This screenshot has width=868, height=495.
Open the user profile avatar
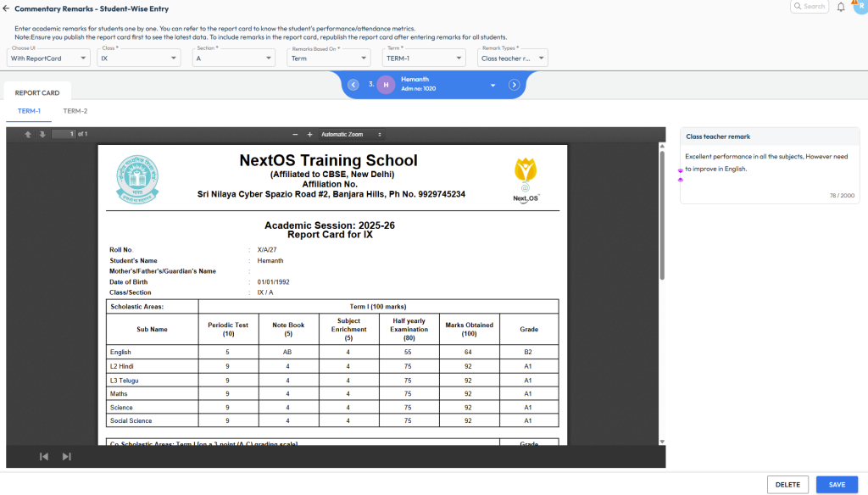click(858, 7)
